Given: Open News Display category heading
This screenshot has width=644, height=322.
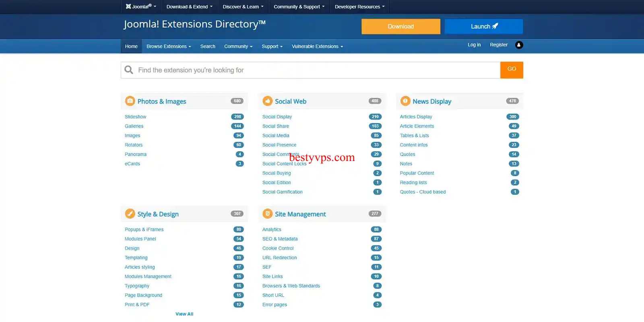Looking at the screenshot, I should click(x=432, y=101).
